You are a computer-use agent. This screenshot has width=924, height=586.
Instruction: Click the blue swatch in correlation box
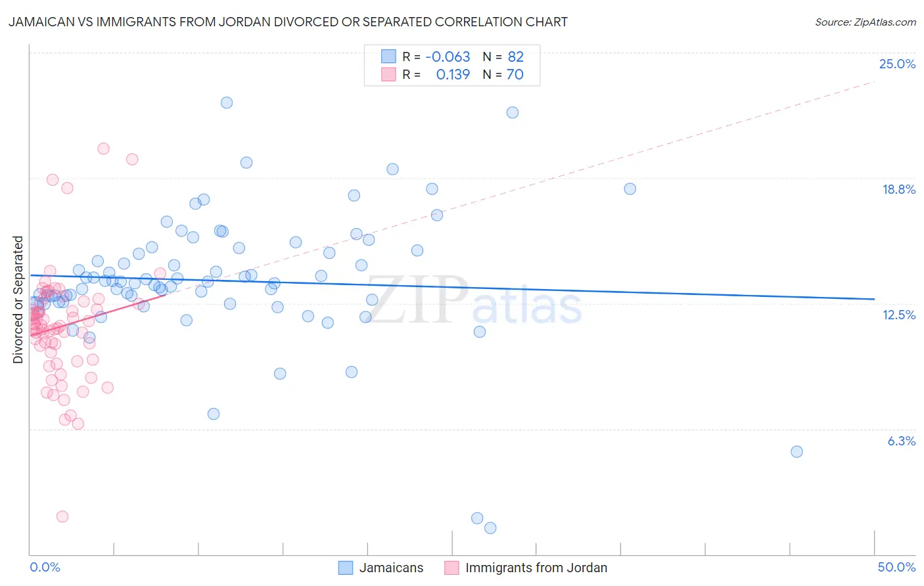click(x=388, y=56)
